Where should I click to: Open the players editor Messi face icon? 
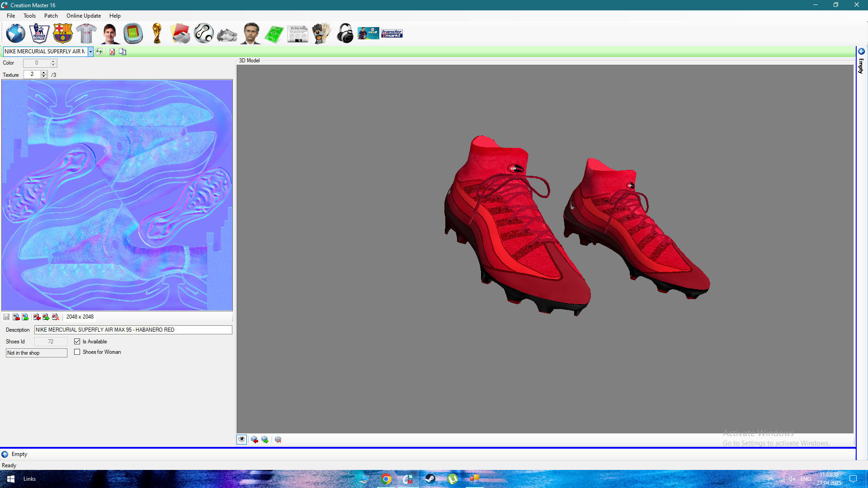click(110, 33)
